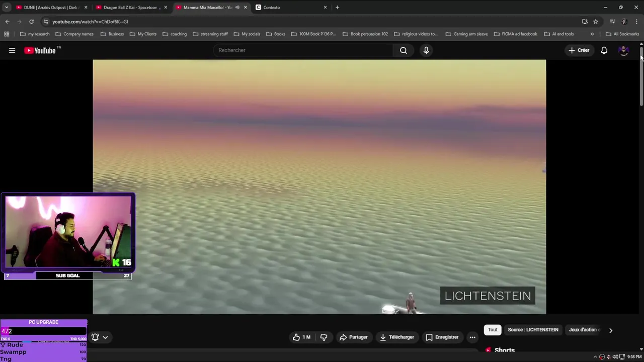Bookmark this page with star icon
Viewport: 644px width, 362px height.
point(596,22)
